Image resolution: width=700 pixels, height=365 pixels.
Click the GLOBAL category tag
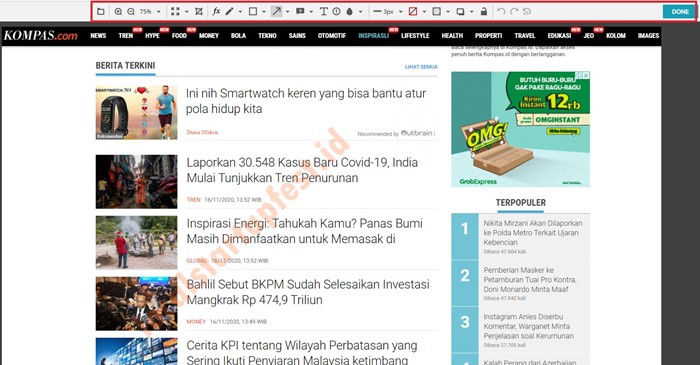click(x=197, y=261)
